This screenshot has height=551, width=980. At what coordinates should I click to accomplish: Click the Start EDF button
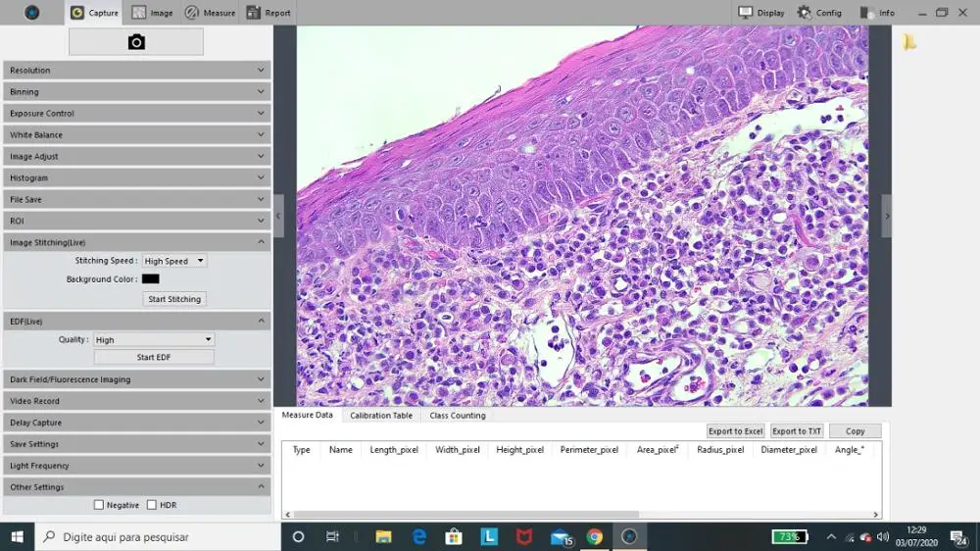(154, 357)
